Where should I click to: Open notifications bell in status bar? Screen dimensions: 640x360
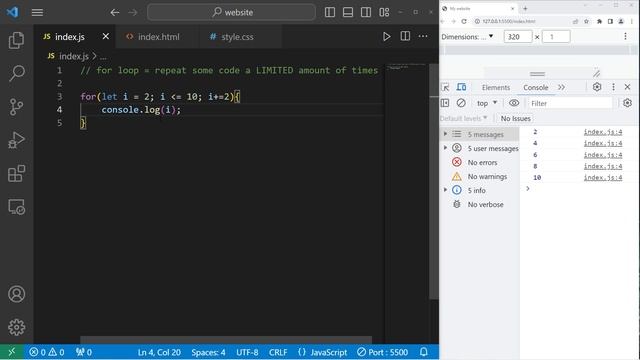pos(424,352)
